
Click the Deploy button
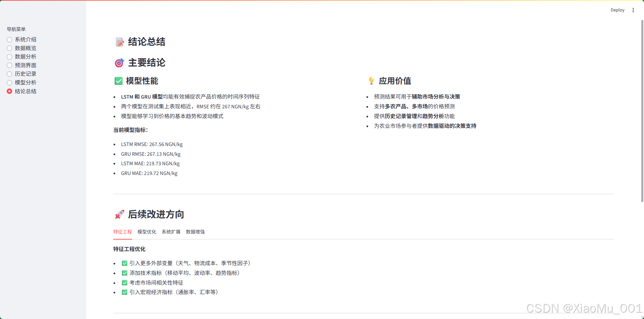[617, 10]
